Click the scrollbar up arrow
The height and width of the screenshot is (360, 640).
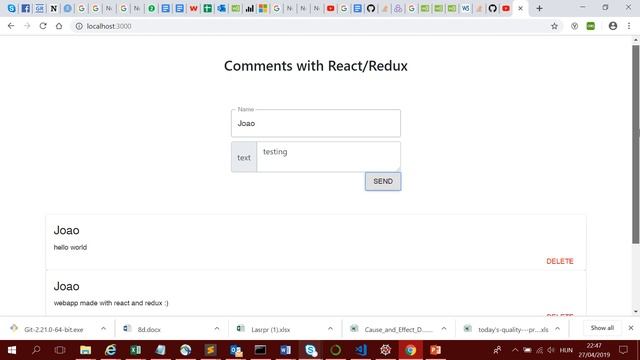click(x=636, y=40)
